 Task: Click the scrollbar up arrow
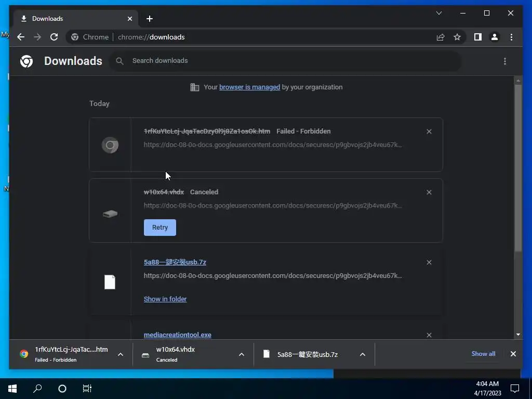click(x=518, y=81)
